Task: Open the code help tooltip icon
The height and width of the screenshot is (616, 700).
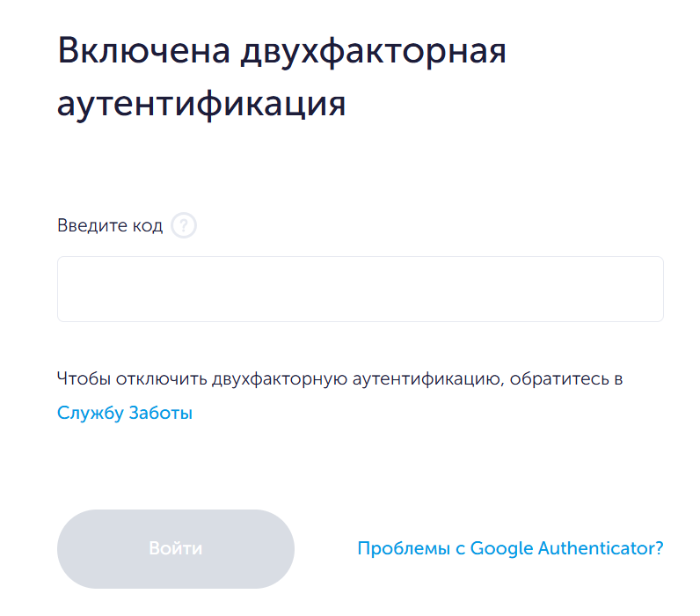Action: click(x=184, y=226)
